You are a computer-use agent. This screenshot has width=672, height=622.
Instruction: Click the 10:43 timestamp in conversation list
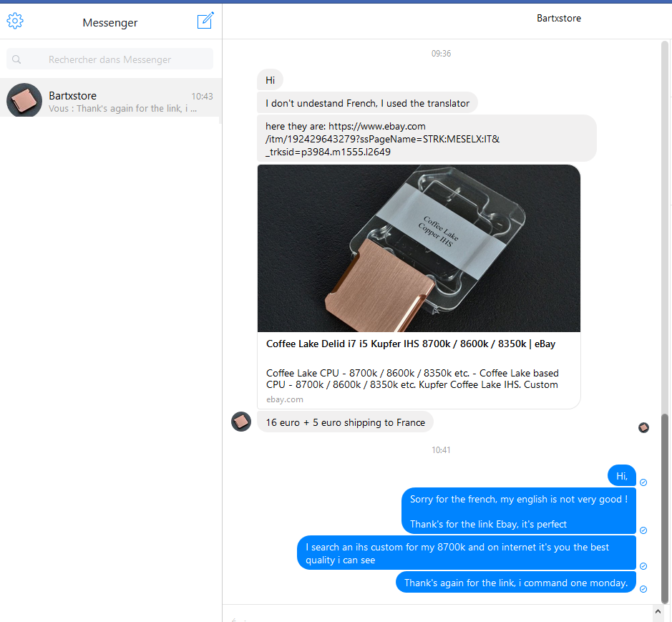point(202,96)
